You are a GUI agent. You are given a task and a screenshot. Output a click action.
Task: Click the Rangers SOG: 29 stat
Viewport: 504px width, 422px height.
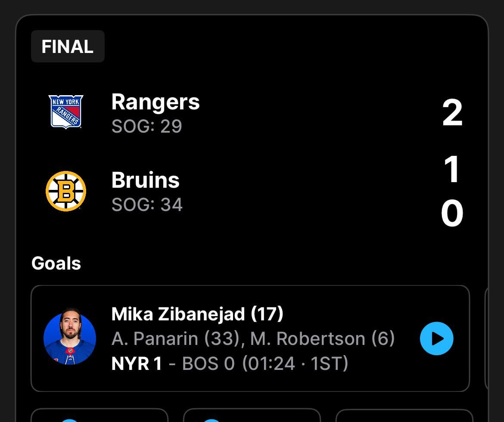[146, 126]
